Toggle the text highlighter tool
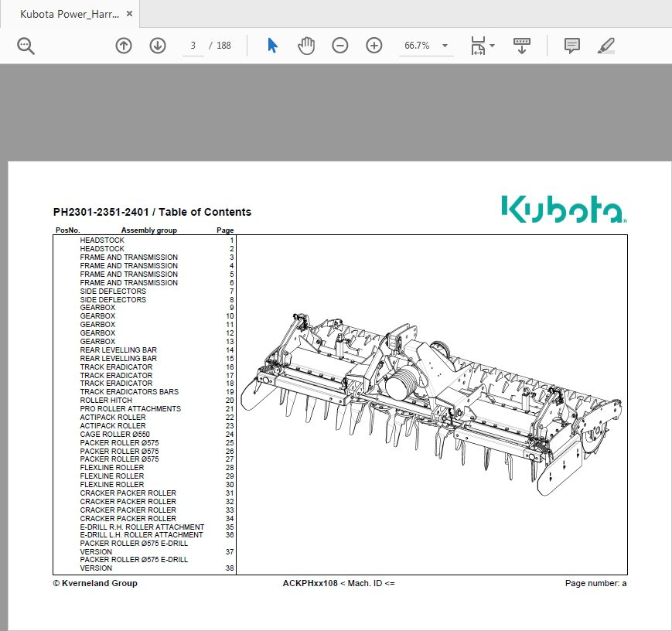The height and width of the screenshot is (631, 672). point(607,46)
